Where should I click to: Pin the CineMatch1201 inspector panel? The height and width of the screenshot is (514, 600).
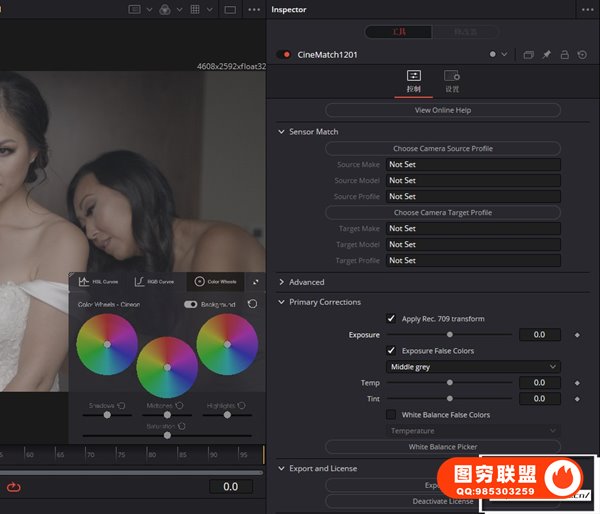coord(546,54)
